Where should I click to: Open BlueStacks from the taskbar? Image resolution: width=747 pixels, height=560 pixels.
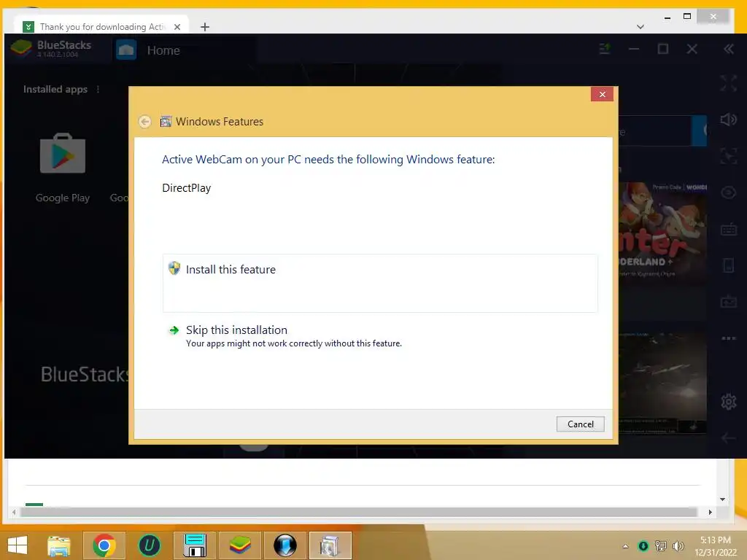(x=240, y=545)
